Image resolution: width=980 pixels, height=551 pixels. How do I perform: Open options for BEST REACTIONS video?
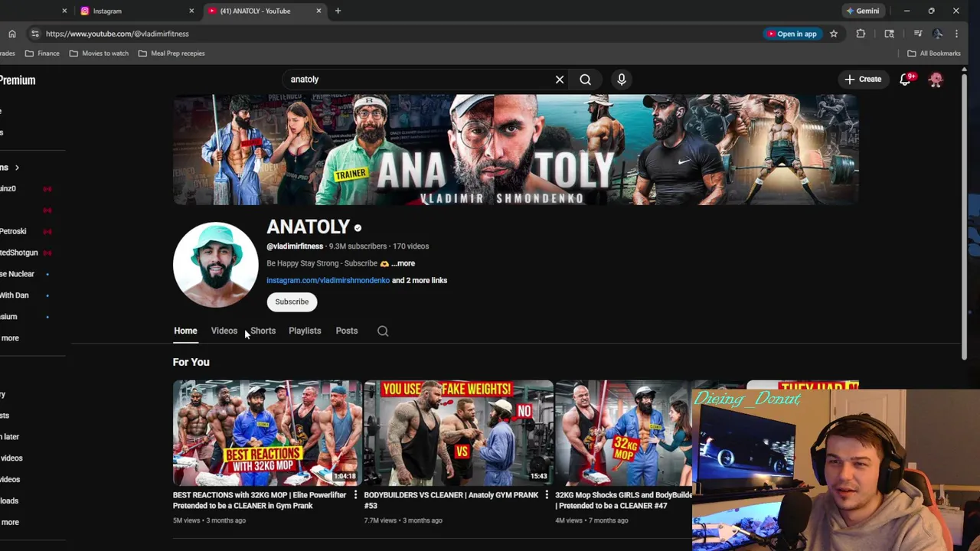(x=355, y=495)
